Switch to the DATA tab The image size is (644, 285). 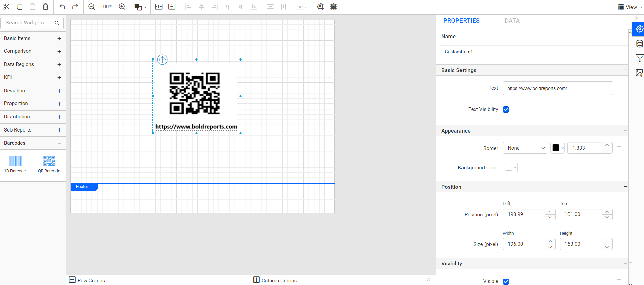point(512,21)
